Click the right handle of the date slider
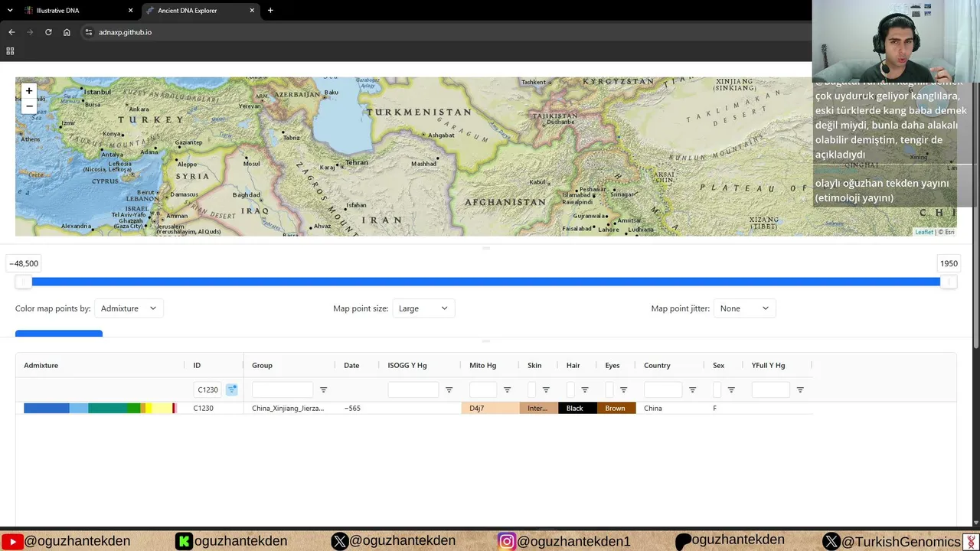Screen dimensions: 980x551 pyautogui.click(x=949, y=282)
